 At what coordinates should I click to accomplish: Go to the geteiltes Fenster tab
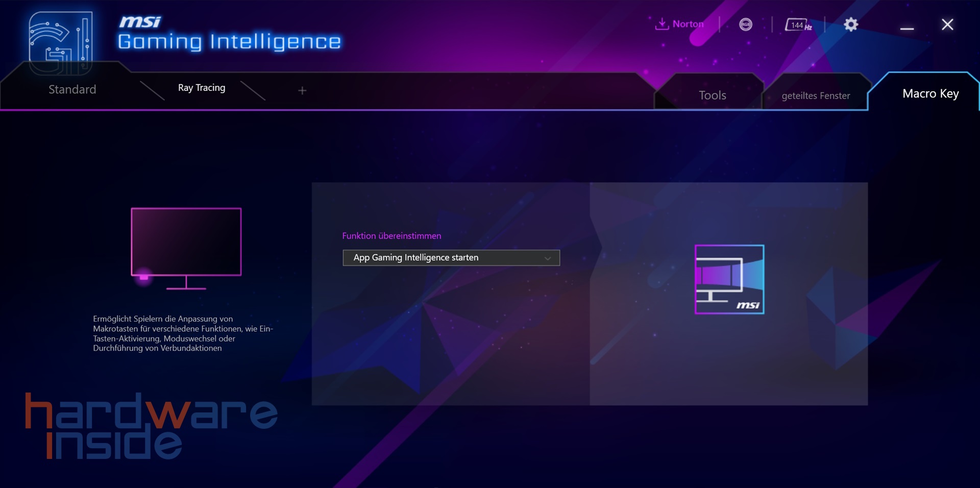click(815, 96)
